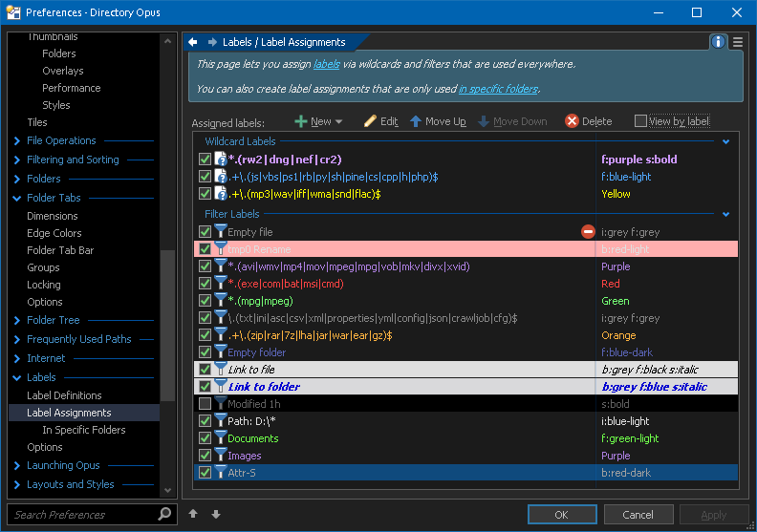The image size is (757, 532).
Task: Expand the Folder Tree category
Action: tap(17, 320)
